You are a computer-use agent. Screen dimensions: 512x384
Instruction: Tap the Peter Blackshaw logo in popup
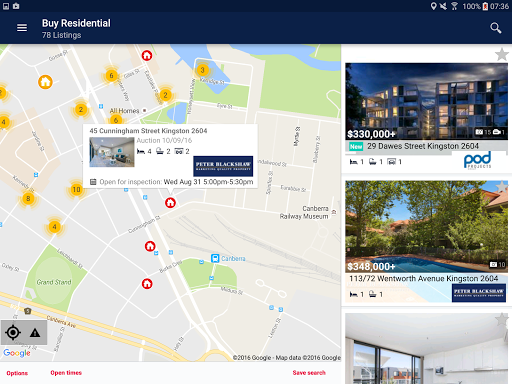pos(223,166)
